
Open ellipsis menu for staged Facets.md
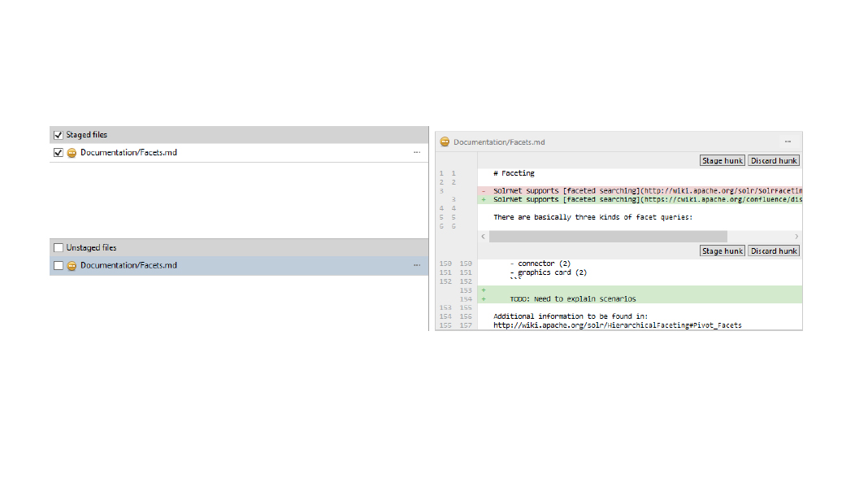417,152
